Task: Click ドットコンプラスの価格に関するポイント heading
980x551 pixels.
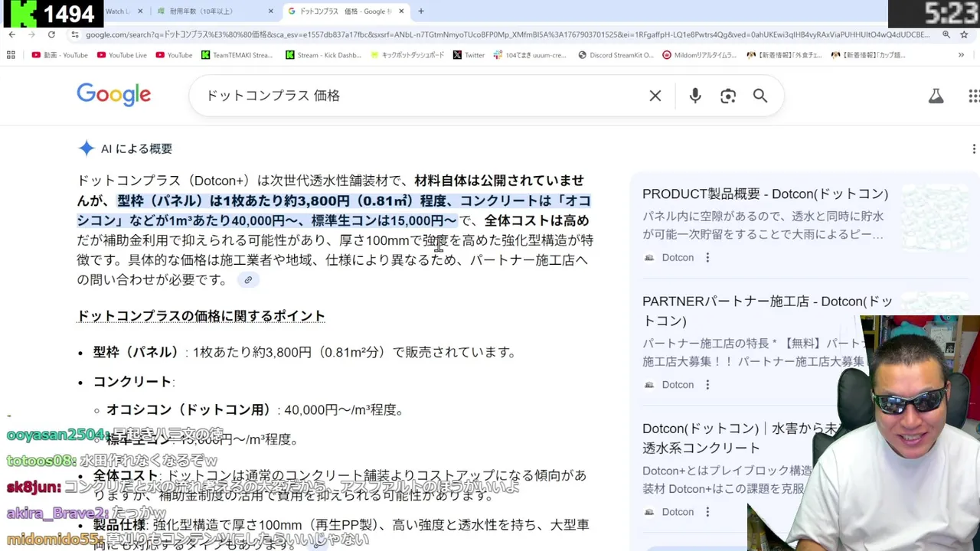Action: click(x=201, y=316)
